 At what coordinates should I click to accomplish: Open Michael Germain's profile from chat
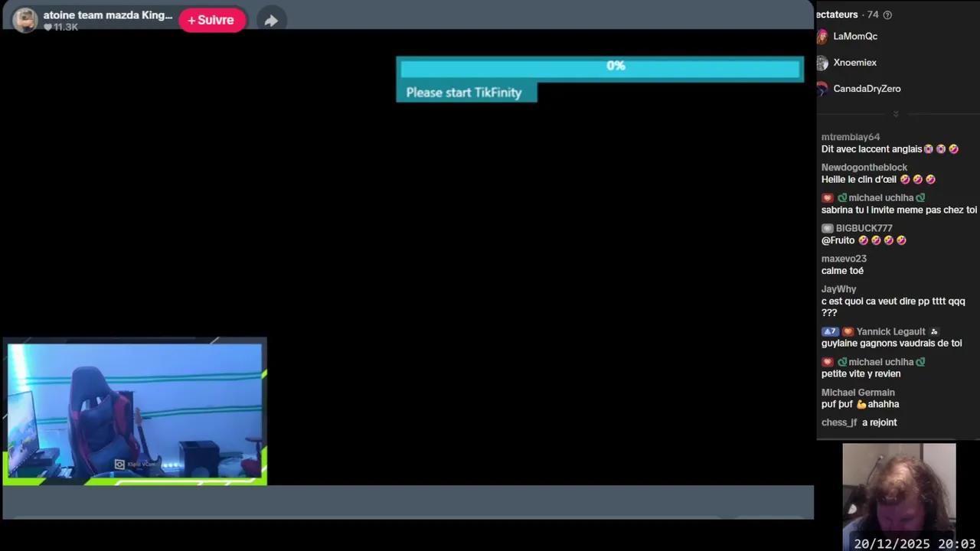coord(858,393)
